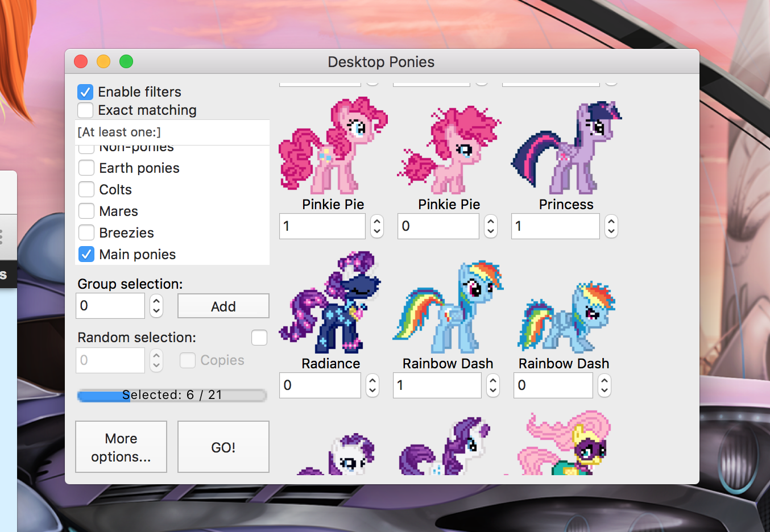
Task: Click the Add button
Action: 223,306
